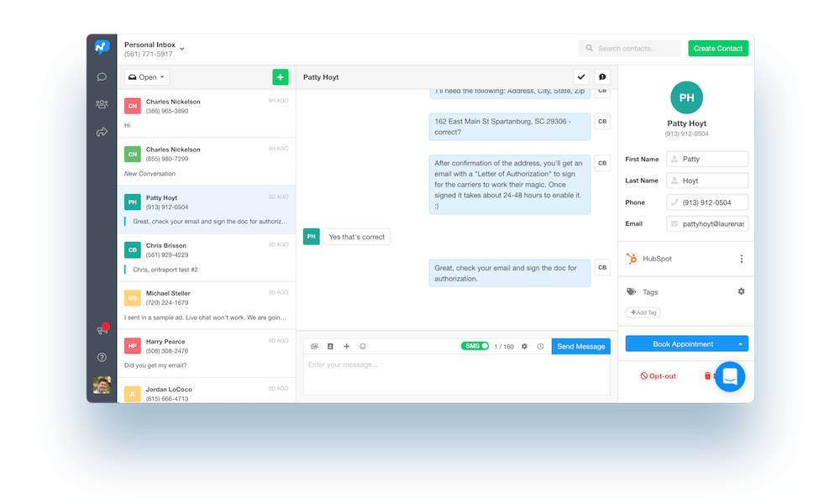This screenshot has width=840, height=504.
Task: Open announcements megaphone with red badge
Action: point(102,329)
